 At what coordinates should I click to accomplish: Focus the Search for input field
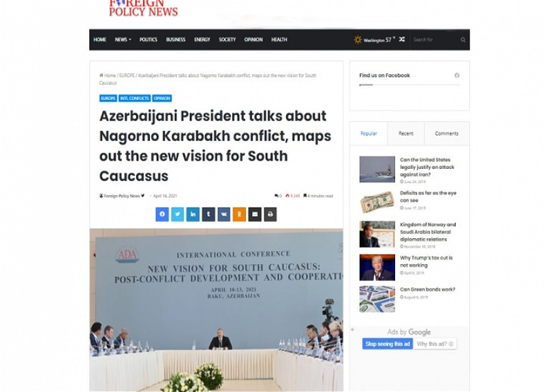[x=435, y=39]
